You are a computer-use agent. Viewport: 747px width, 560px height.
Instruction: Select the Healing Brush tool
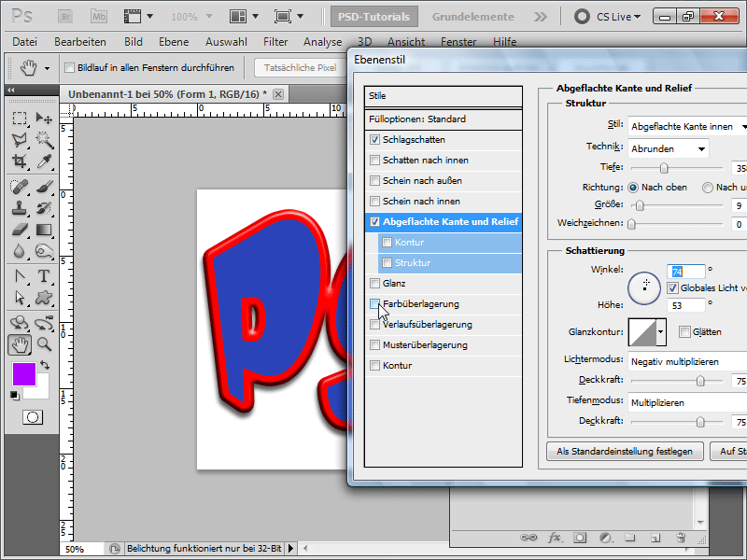click(19, 186)
